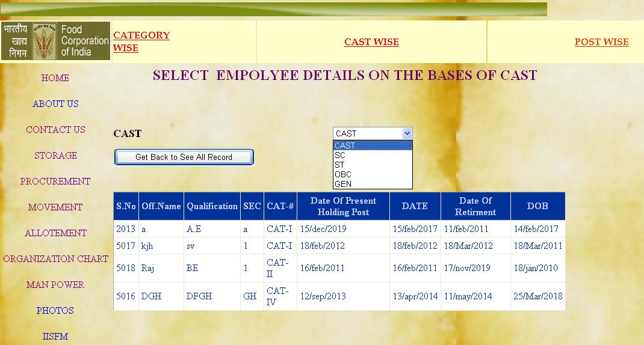Choose GEN from the cast list
Image resolution: width=644 pixels, height=345 pixels.
click(x=373, y=184)
